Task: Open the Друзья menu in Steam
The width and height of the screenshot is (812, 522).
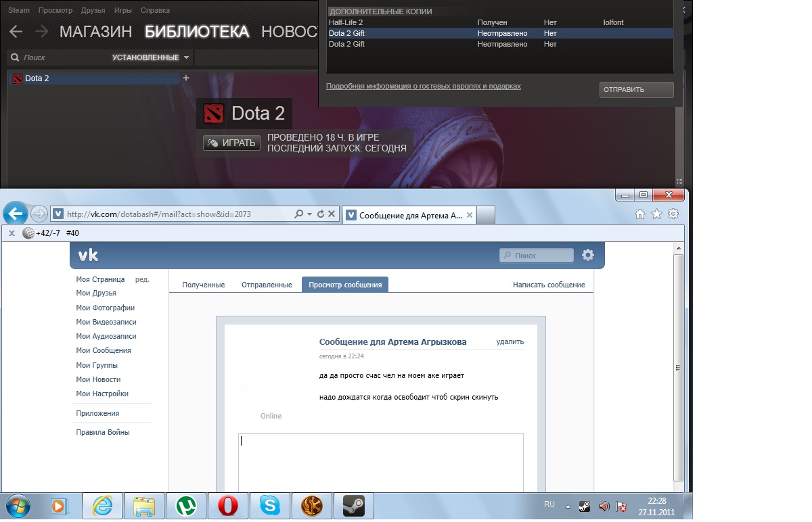Action: pyautogui.click(x=93, y=11)
